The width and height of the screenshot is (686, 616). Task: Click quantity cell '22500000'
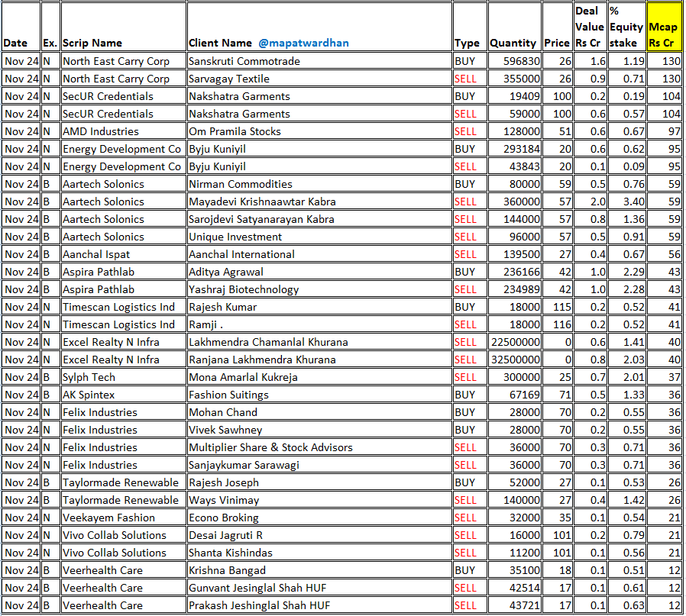point(515,342)
